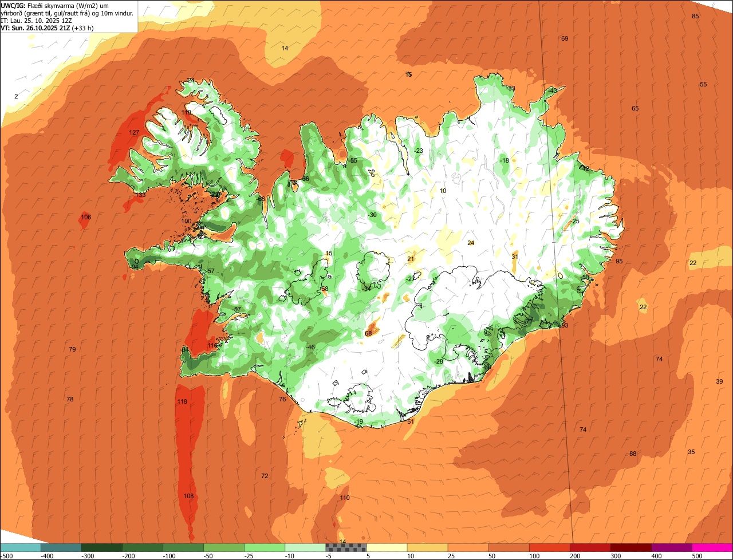
Task: Click the map value '72'
Action: pos(265,476)
